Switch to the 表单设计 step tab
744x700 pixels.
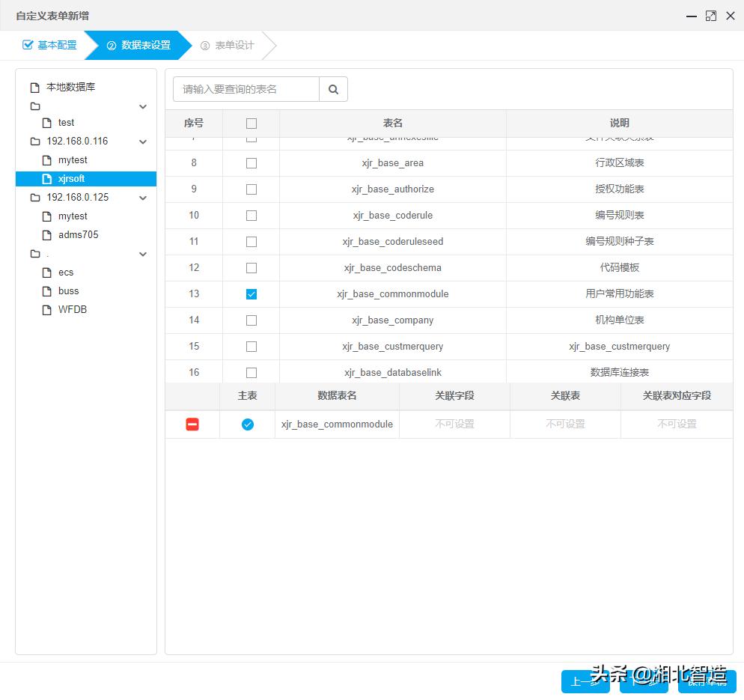pyautogui.click(x=227, y=45)
